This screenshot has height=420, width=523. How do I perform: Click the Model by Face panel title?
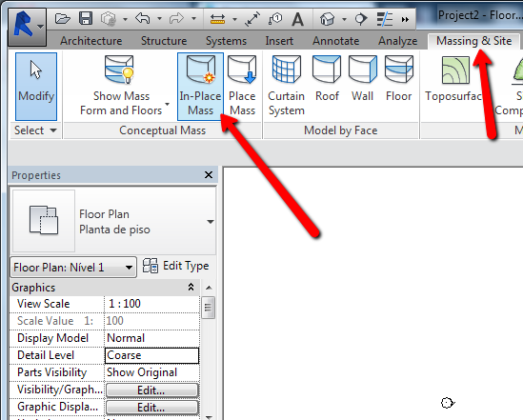[340, 130]
